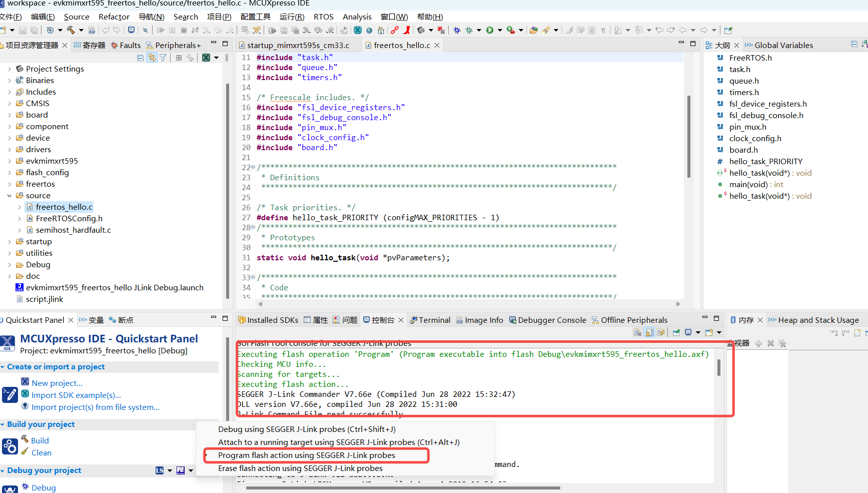Click the Clean link in Quickstart Panel
This screenshot has width=868, height=493.
tap(41, 452)
